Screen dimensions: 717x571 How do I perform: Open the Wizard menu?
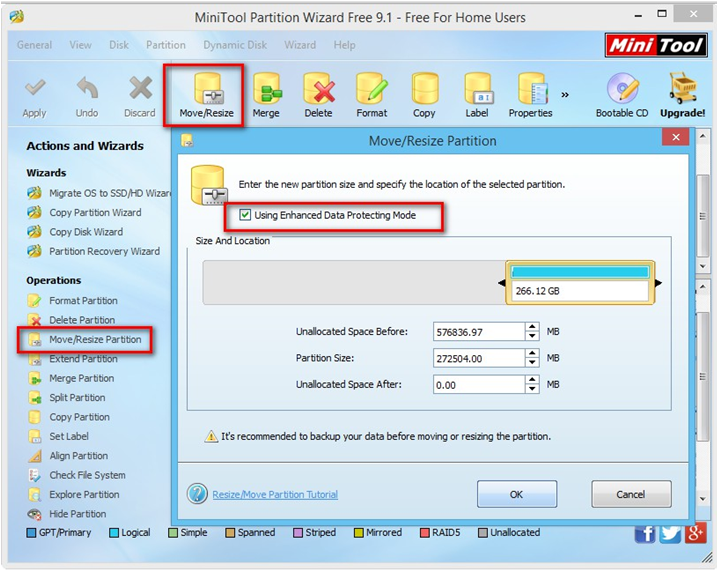coord(300,45)
